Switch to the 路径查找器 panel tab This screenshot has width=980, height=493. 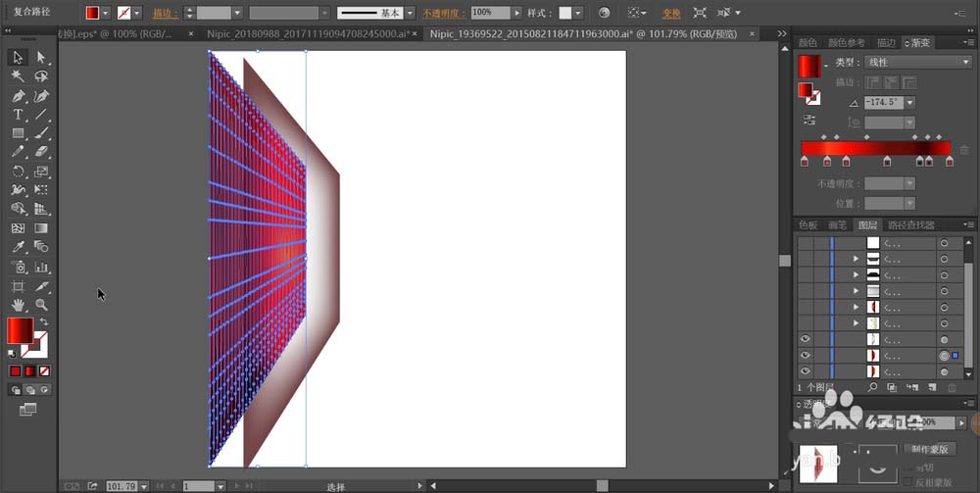(x=911, y=225)
